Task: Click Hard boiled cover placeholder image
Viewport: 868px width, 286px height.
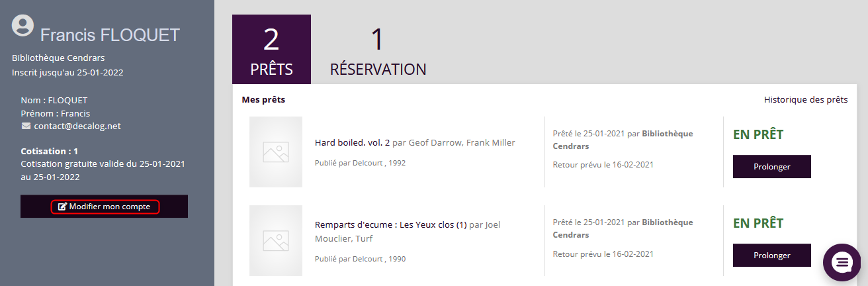Action: coord(276,152)
